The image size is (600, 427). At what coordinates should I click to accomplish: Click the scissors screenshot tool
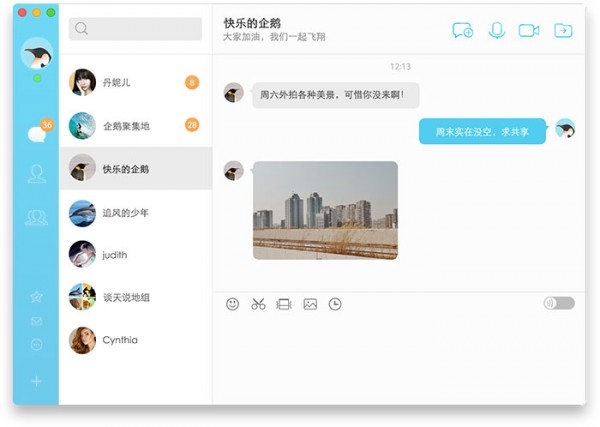[258, 304]
